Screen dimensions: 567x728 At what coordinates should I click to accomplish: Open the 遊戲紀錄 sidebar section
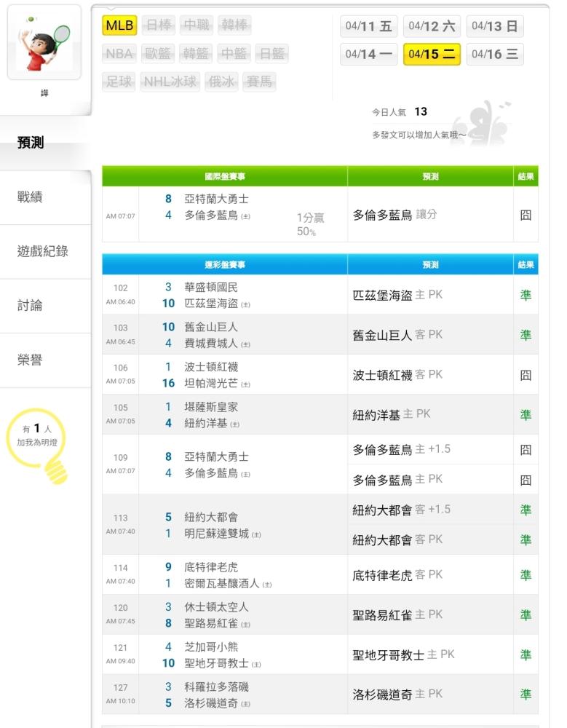(x=45, y=252)
